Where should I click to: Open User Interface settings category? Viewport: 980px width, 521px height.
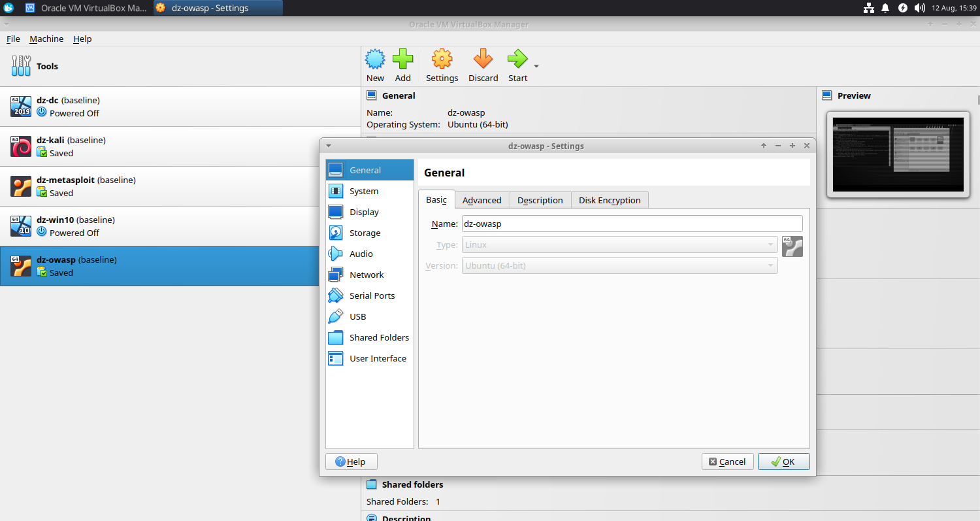pyautogui.click(x=370, y=358)
